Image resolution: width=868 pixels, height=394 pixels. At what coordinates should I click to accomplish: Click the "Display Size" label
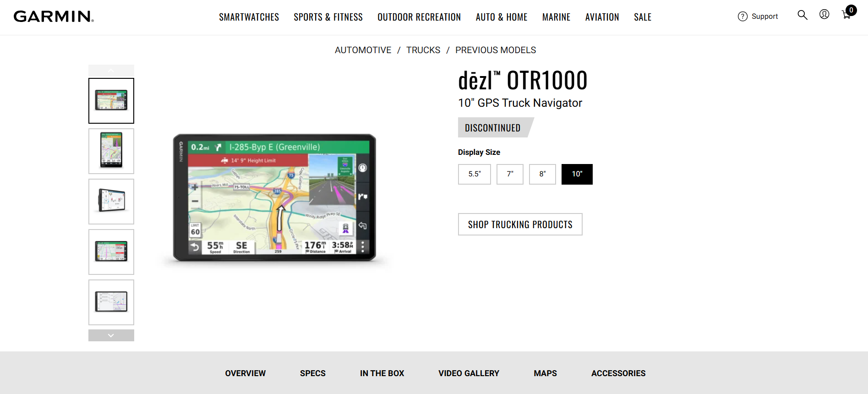479,152
